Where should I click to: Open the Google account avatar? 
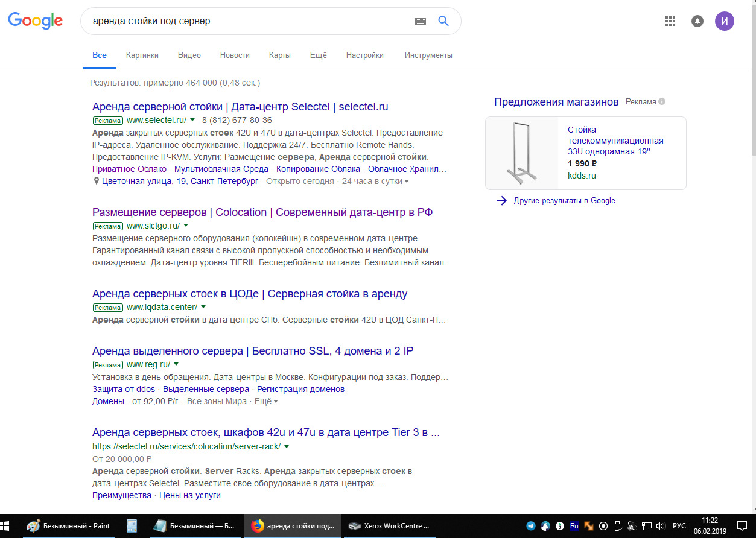pyautogui.click(x=725, y=21)
